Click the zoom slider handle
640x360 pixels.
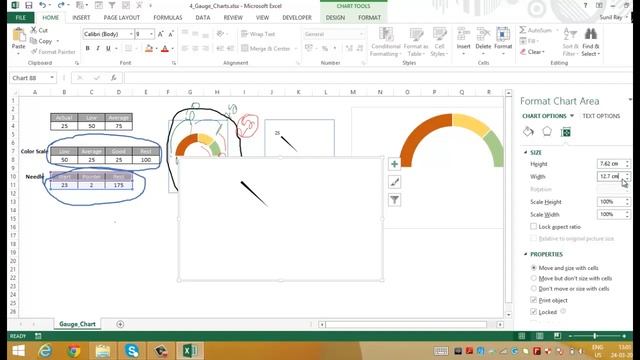(595, 336)
